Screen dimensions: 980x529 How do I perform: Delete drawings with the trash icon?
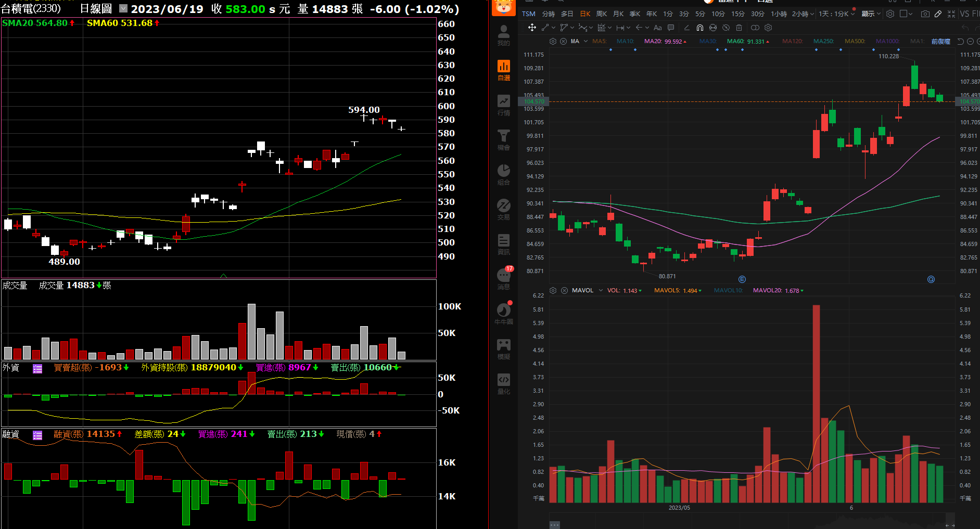pos(739,28)
